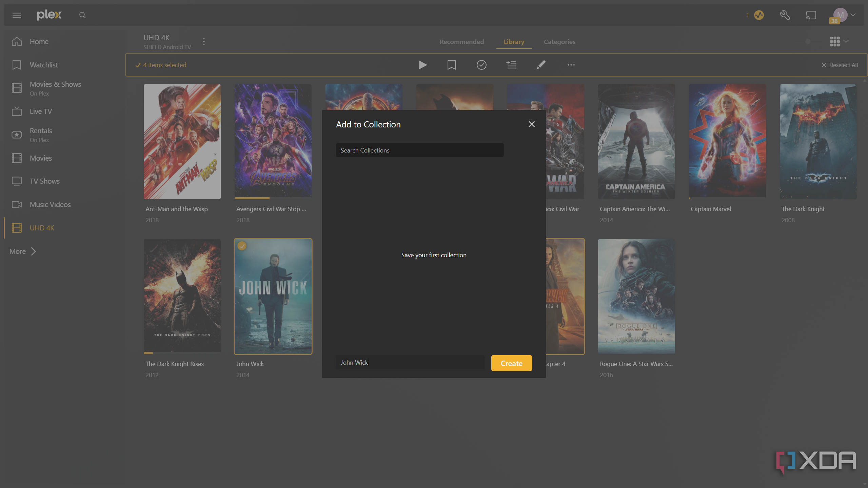
Task: Click the Create button
Action: click(511, 363)
